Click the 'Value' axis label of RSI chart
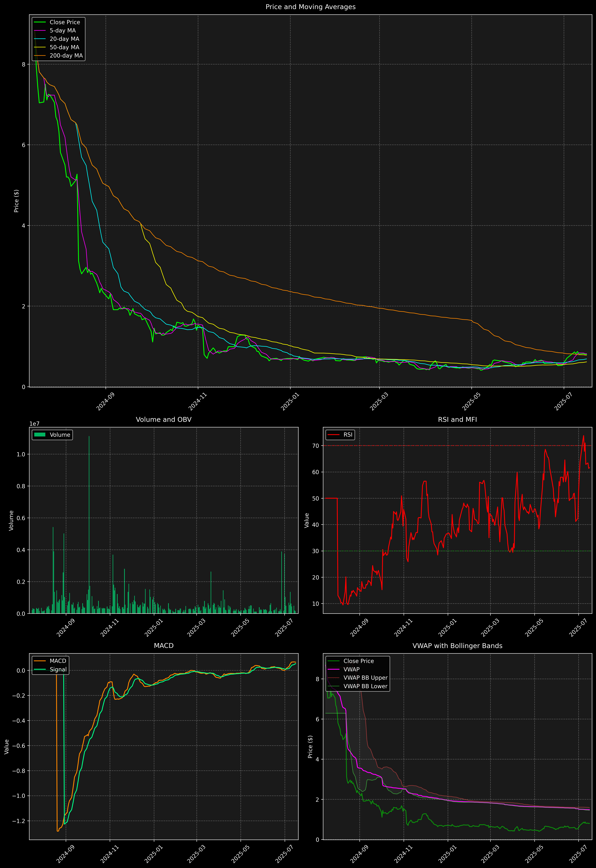Viewport: 596px width, 868px height. click(307, 520)
